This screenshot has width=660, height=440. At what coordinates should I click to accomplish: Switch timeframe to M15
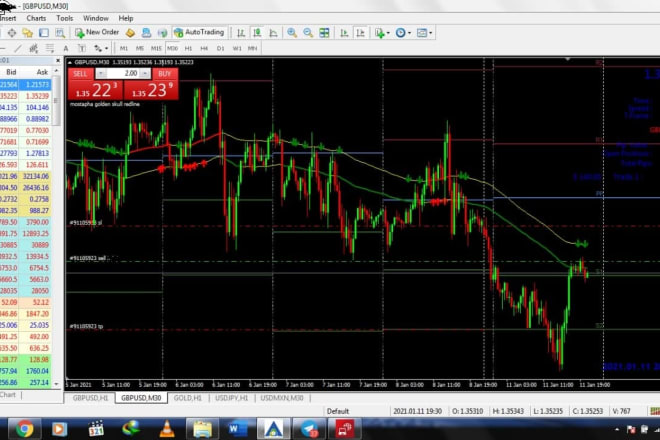point(156,48)
